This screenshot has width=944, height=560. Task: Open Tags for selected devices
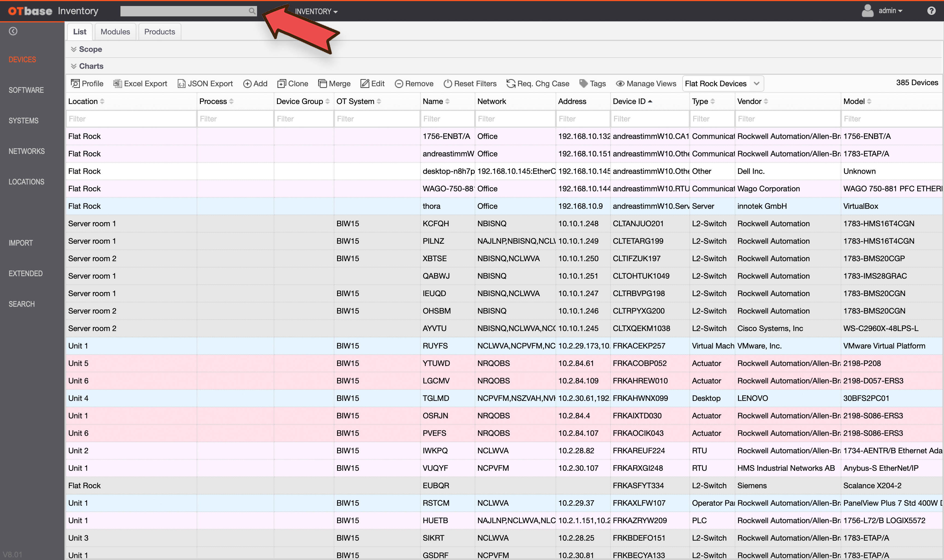tap(592, 84)
